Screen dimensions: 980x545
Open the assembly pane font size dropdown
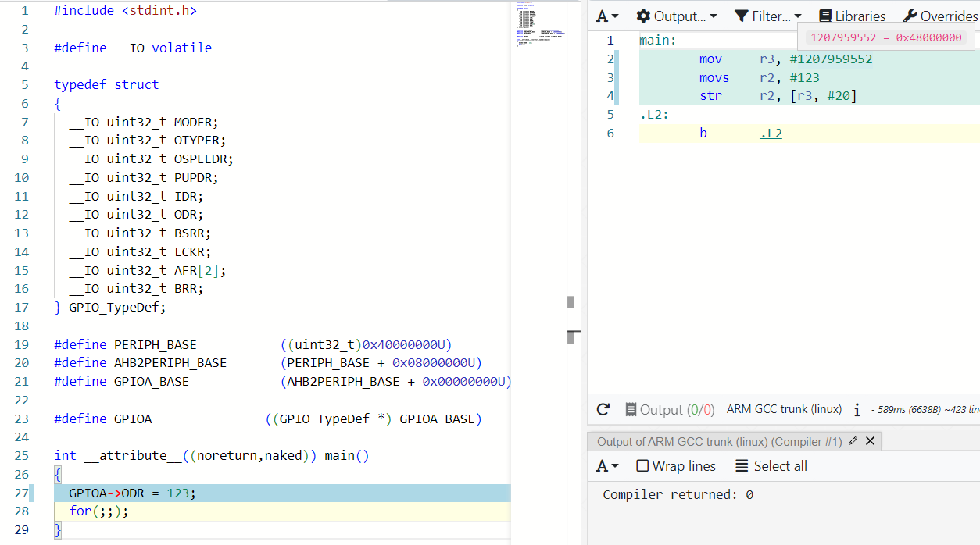point(607,16)
